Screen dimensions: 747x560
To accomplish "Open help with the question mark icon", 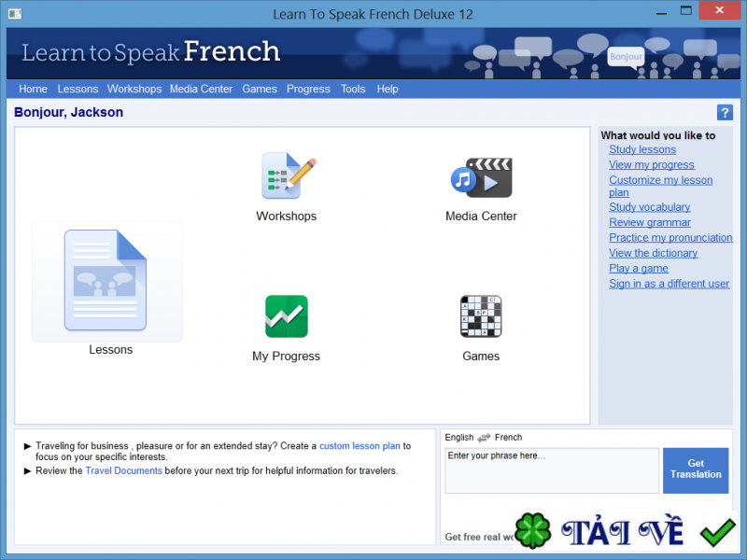I will [x=725, y=112].
